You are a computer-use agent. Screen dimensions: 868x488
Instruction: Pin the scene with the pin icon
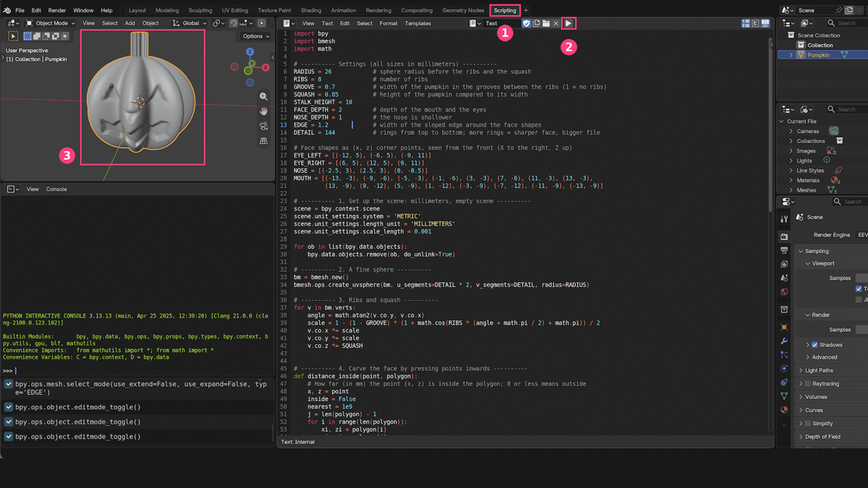click(839, 10)
